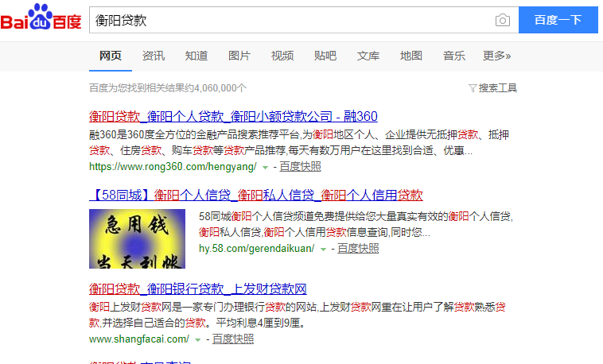Expand dropdown arrow beside shangfacai.com URL
Screen dimensions: 603x364
198,340
